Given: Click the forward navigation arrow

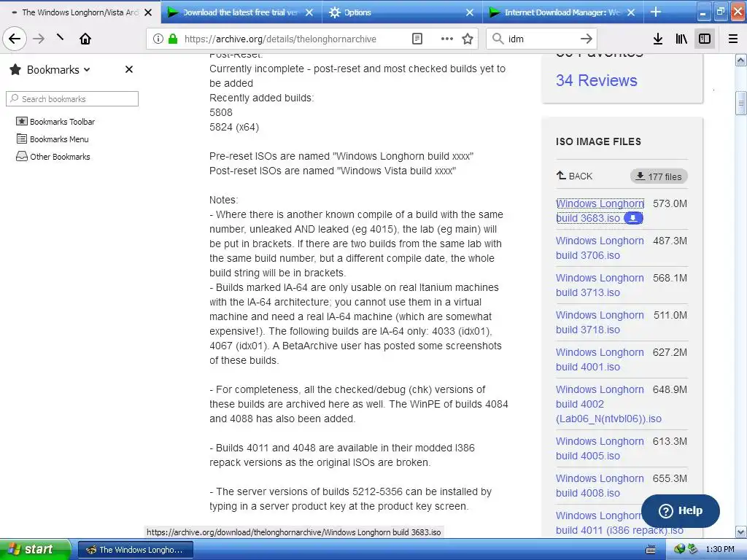Looking at the screenshot, I should click(39, 39).
